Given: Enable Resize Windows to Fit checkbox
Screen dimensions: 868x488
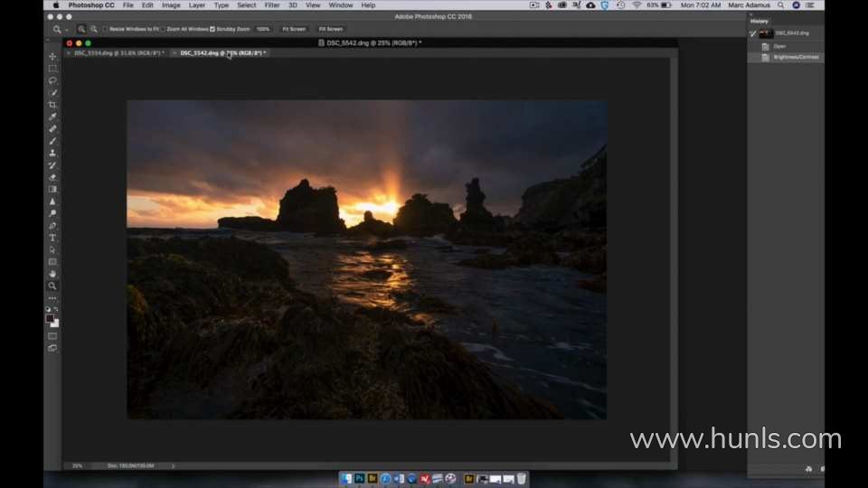Looking at the screenshot, I should click(106, 29).
